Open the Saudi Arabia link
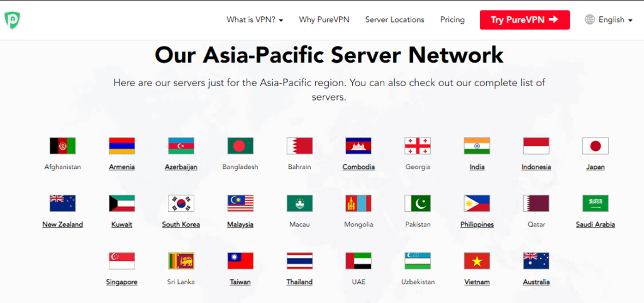The height and width of the screenshot is (303, 644). [x=596, y=224]
